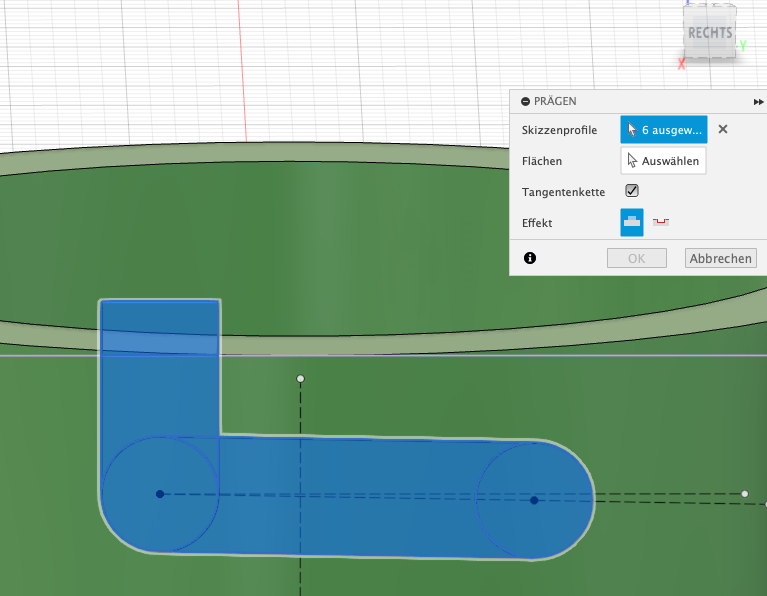Uncheck the Tangentenkette checkbox

click(632, 191)
